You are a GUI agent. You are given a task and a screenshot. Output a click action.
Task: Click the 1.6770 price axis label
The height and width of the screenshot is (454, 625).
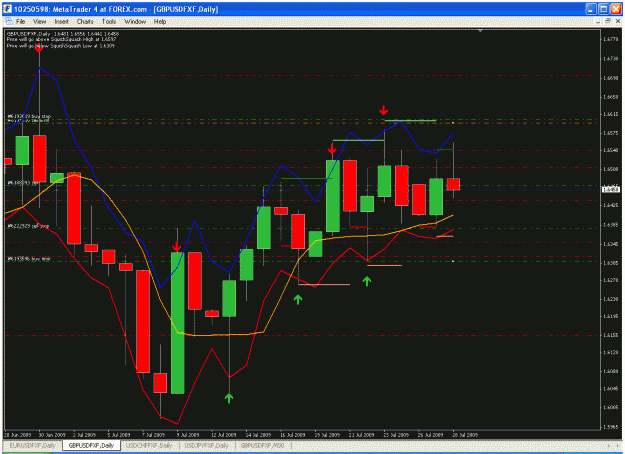611,39
